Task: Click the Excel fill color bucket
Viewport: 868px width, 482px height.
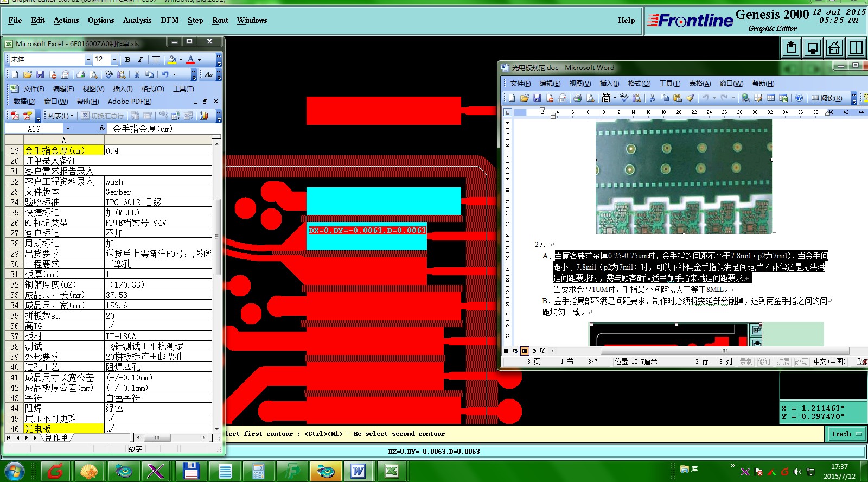Action: (x=172, y=59)
